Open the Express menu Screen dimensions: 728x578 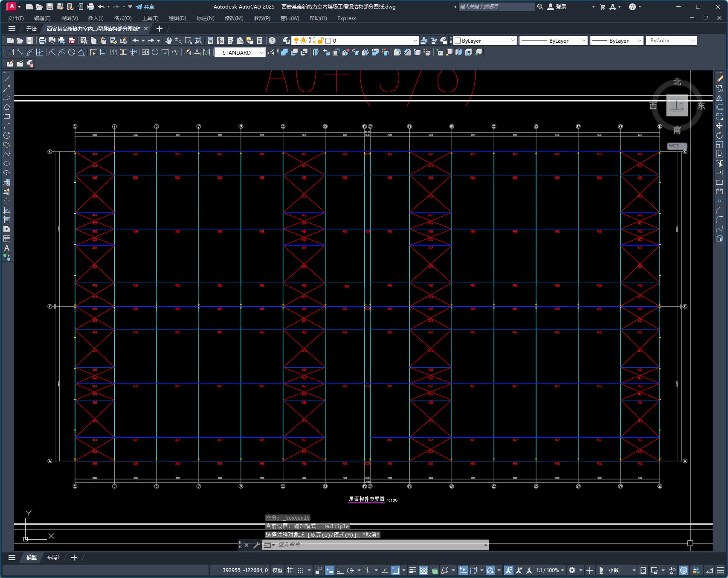pyautogui.click(x=347, y=18)
